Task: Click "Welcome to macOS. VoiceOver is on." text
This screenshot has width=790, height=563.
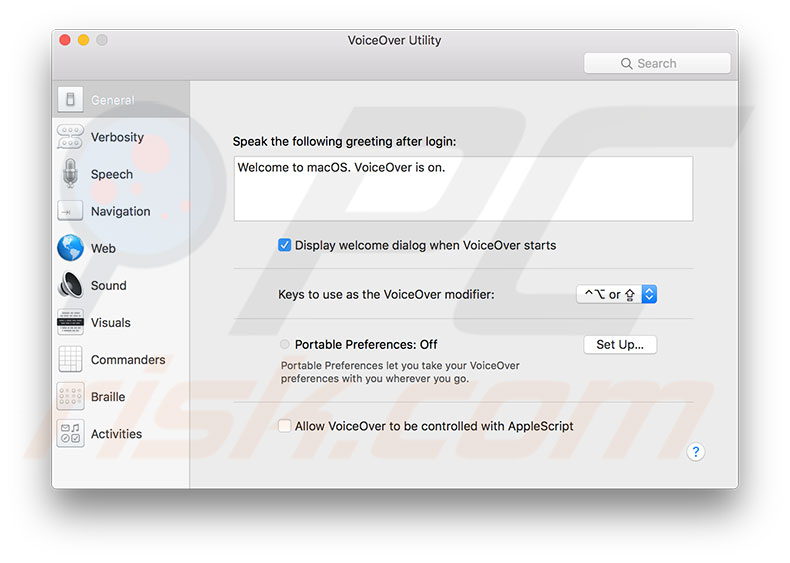Action: [341, 167]
